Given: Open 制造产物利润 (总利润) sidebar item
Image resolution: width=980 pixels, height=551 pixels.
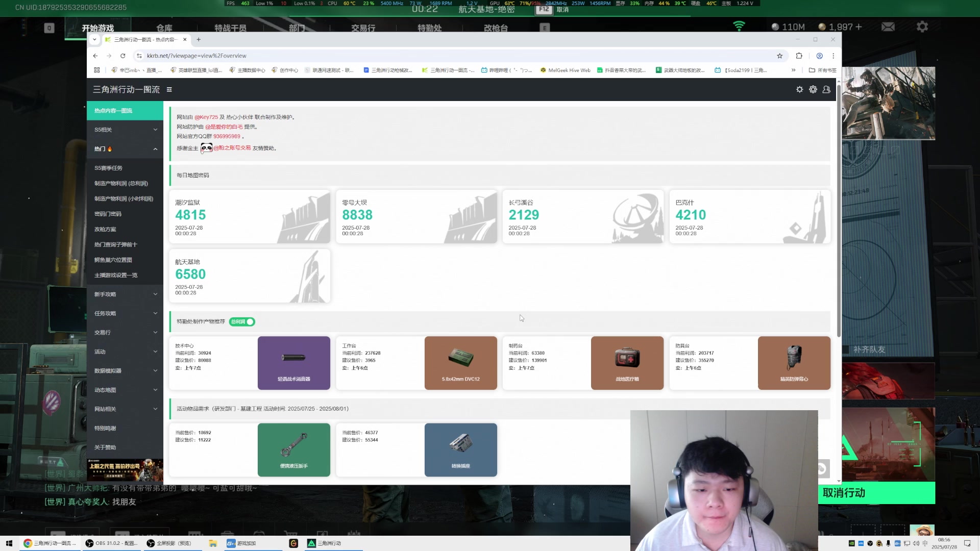Looking at the screenshot, I should tap(125, 183).
